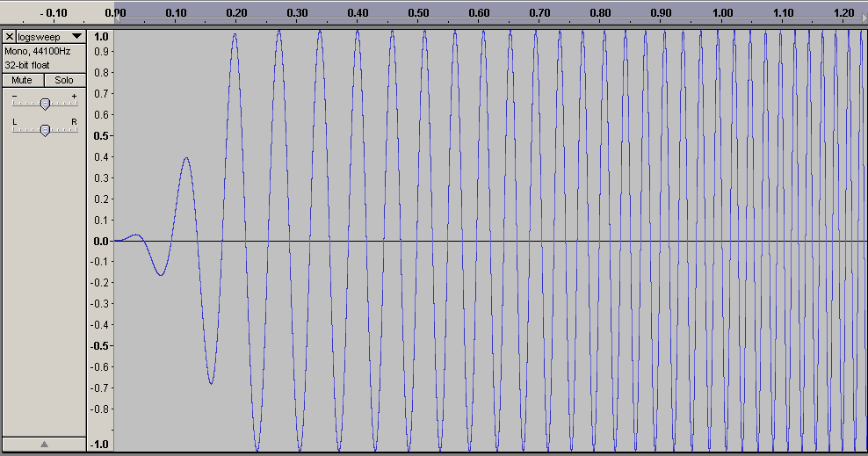Open the logsweep track dropdown menu
Viewport: 868px width, 456px height.
click(x=77, y=37)
